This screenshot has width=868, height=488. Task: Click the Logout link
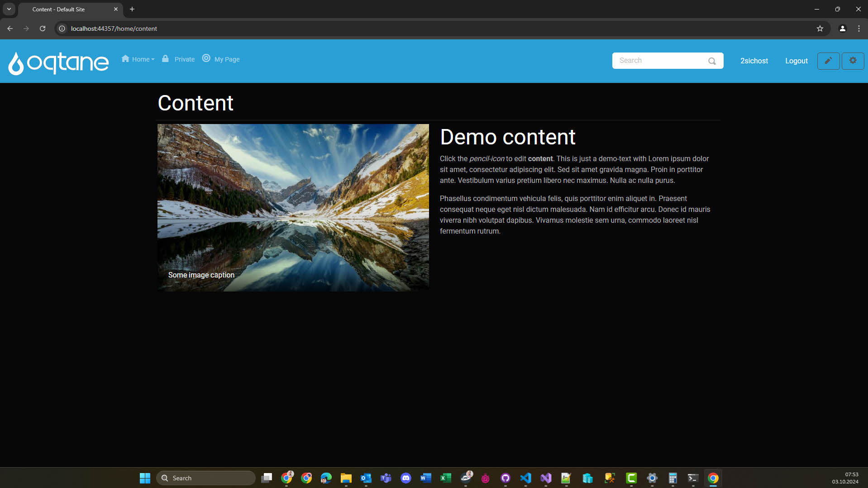coord(796,61)
